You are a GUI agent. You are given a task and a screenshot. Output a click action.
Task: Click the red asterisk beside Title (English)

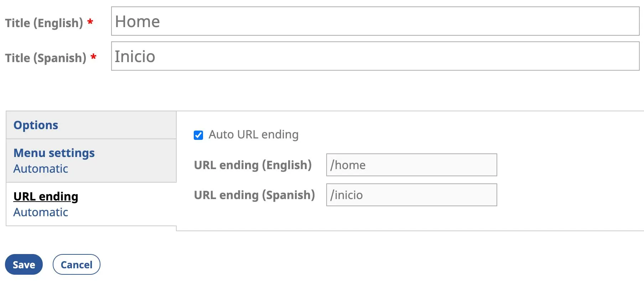[90, 22]
